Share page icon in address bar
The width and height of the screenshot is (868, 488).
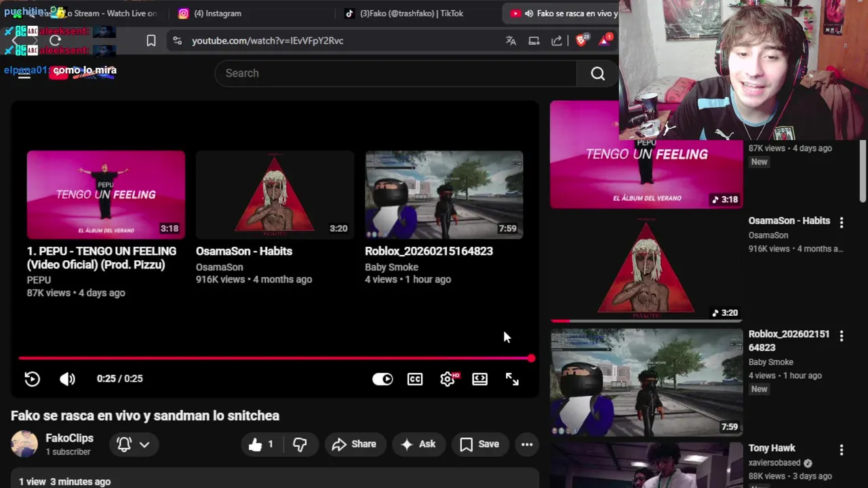[557, 41]
